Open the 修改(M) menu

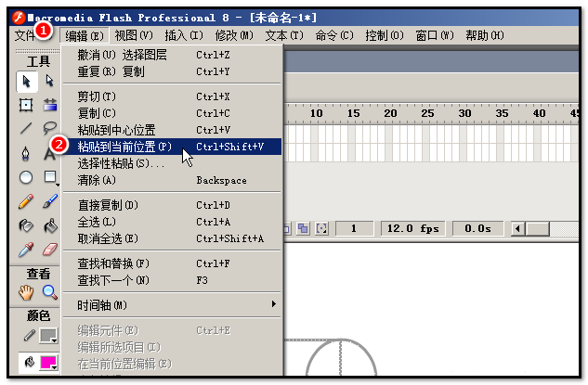coord(234,35)
